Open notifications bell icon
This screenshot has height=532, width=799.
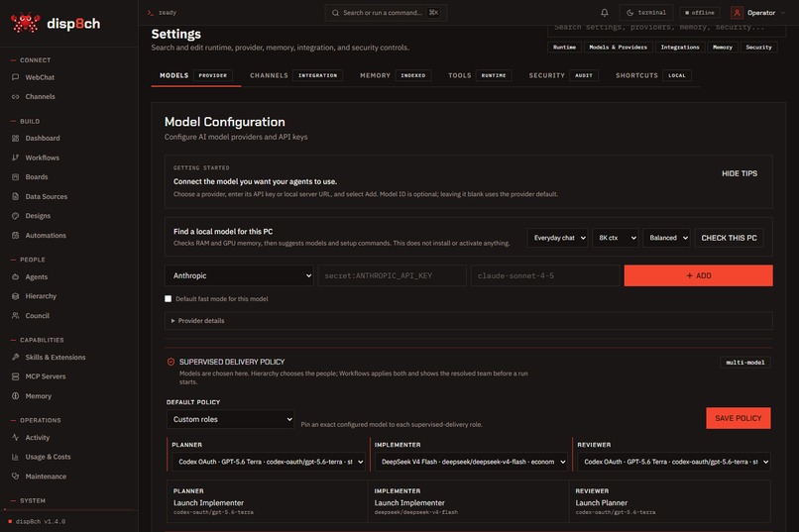pos(605,13)
